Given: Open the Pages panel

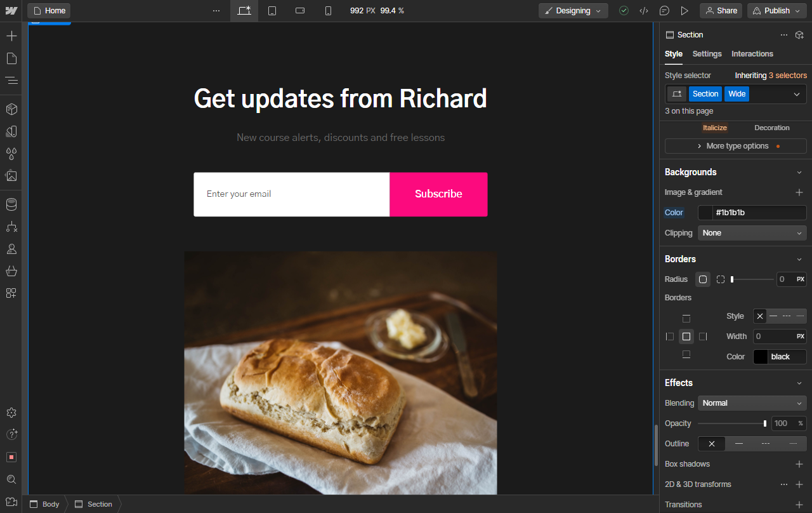Looking at the screenshot, I should coord(11,58).
